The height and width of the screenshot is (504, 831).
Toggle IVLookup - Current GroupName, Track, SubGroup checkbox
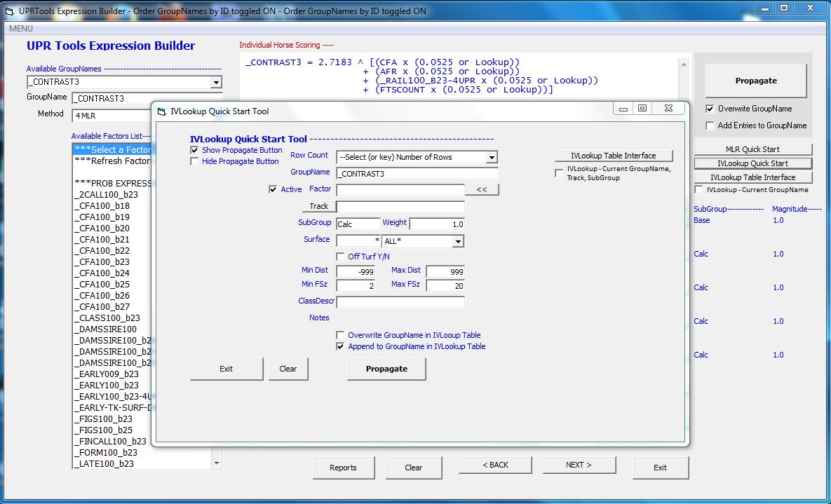pos(559,173)
